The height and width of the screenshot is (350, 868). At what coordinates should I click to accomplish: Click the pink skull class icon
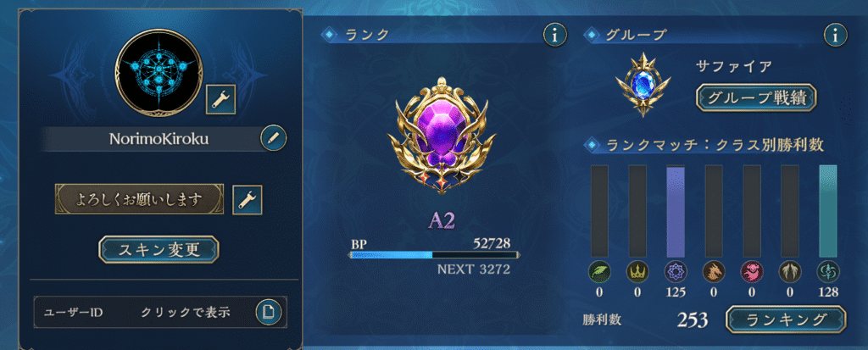752,273
